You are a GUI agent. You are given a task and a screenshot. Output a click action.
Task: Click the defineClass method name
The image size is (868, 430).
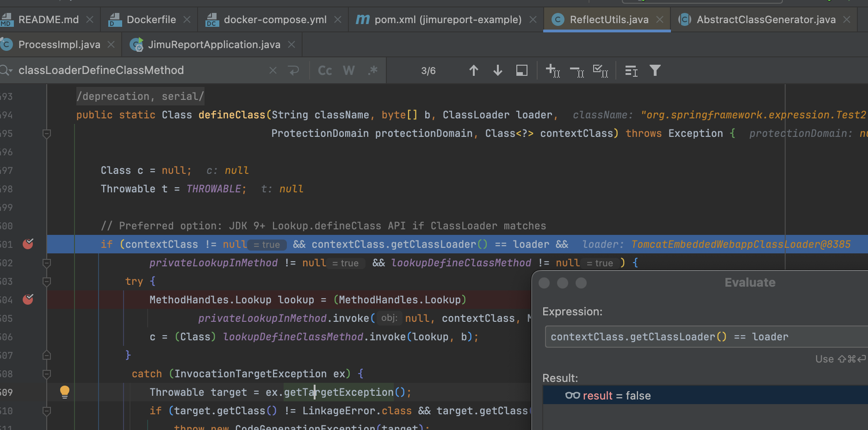tap(232, 115)
